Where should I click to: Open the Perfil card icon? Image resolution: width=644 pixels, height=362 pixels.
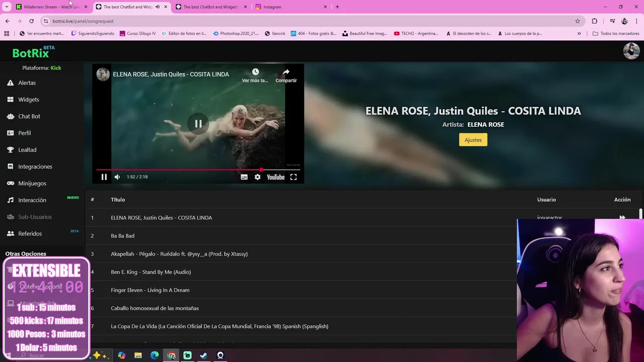[10, 133]
